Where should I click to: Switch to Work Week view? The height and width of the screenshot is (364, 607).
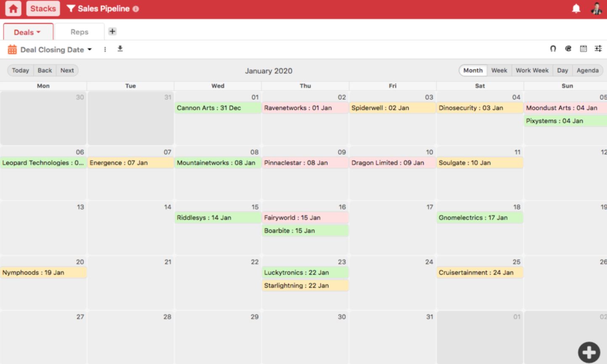coord(532,71)
